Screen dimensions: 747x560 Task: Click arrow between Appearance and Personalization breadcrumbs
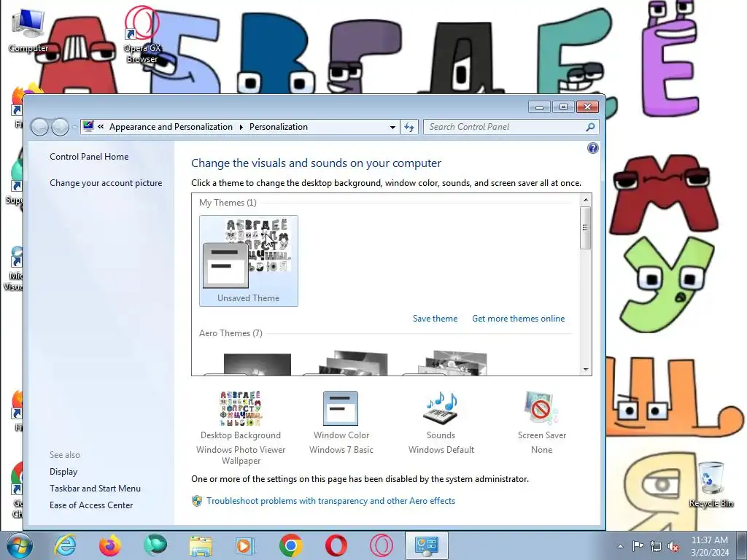(241, 127)
